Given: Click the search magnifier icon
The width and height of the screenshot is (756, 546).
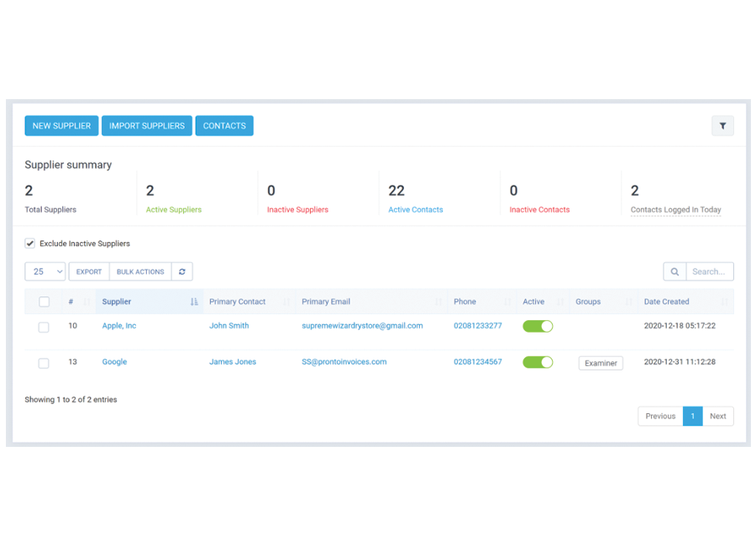Looking at the screenshot, I should [x=675, y=271].
